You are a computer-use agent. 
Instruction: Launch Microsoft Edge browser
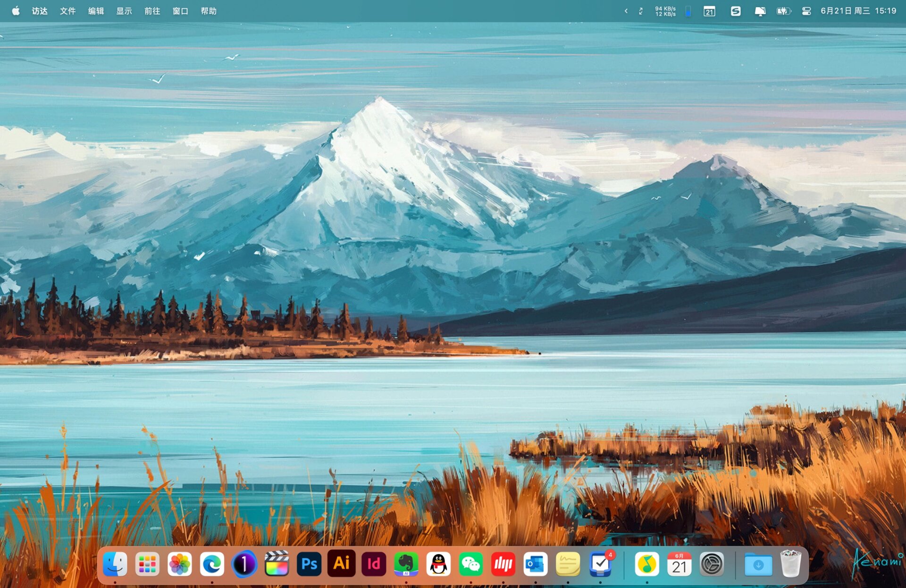tap(212, 563)
